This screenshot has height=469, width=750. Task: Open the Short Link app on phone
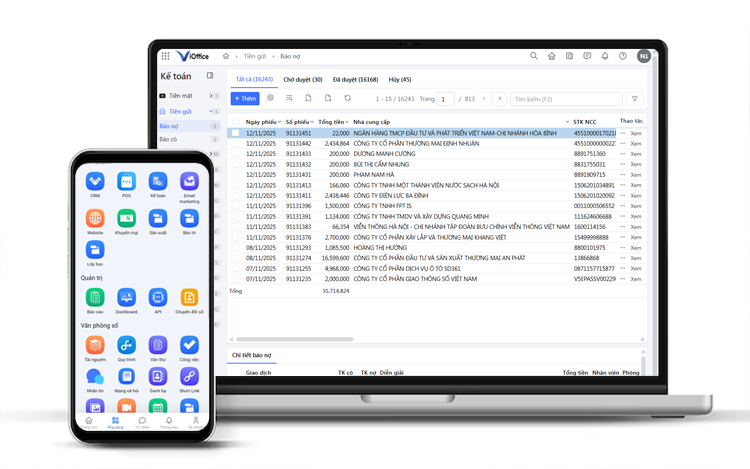(189, 377)
